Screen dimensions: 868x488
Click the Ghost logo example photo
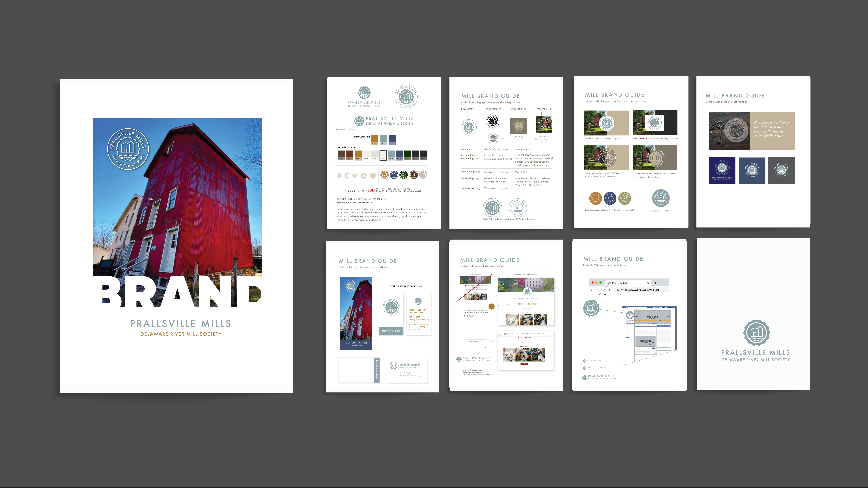pyautogui.click(x=655, y=158)
